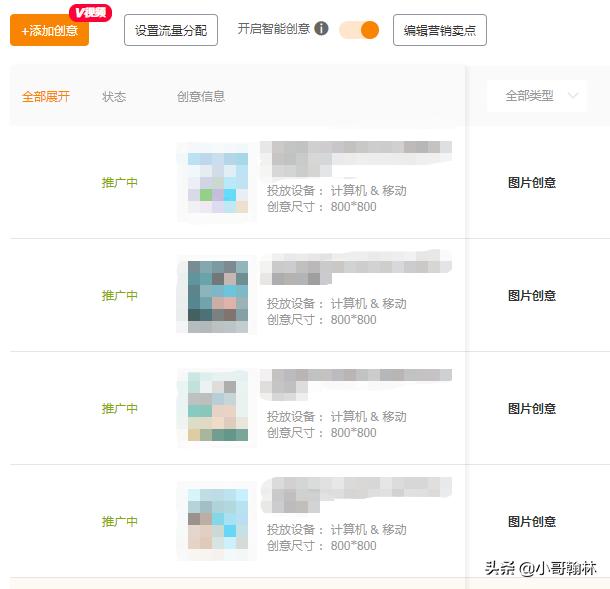This screenshot has height=589, width=610.
Task: Click the +添加创意 button
Action: [49, 30]
